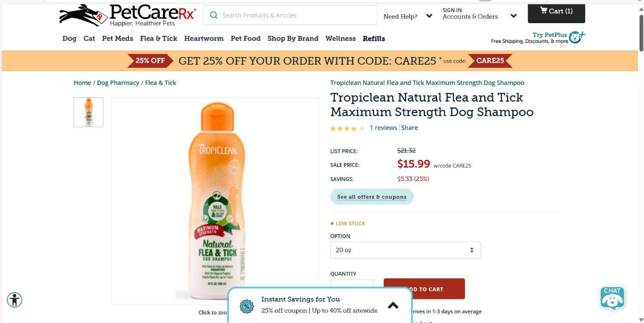Image resolution: width=644 pixels, height=323 pixels.
Task: Click the CARE25 coupon code ribbon
Action: (x=490, y=60)
